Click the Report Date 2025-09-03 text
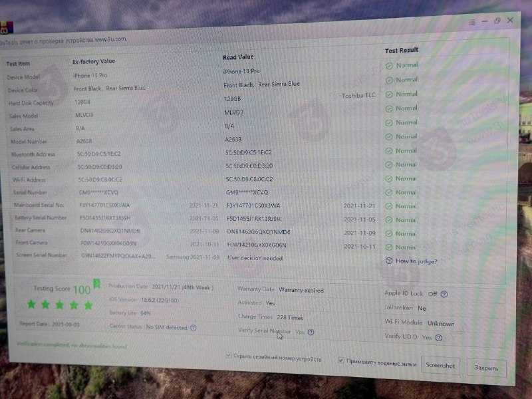This screenshot has height=399, width=532. pos(49,325)
